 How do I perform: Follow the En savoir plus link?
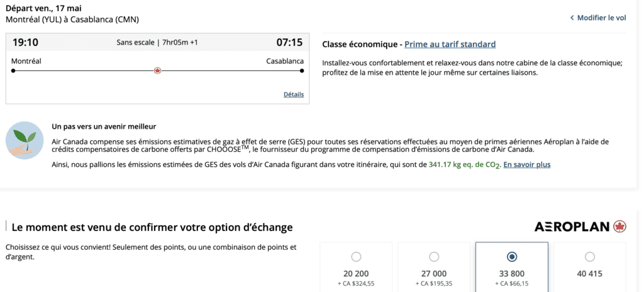[x=527, y=165]
